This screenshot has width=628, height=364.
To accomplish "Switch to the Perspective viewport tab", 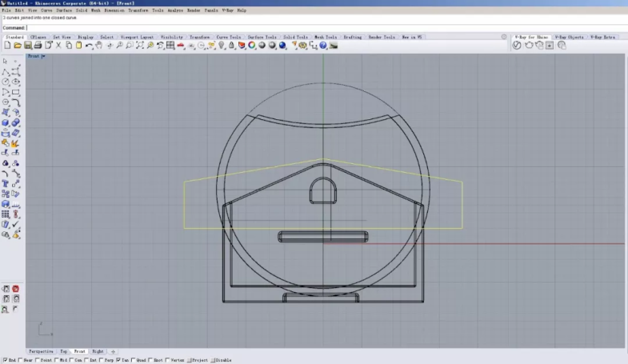I will pyautogui.click(x=41, y=351).
